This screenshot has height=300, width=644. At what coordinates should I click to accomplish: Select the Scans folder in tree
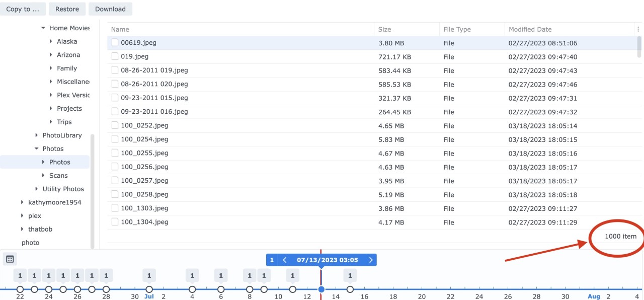click(58, 175)
